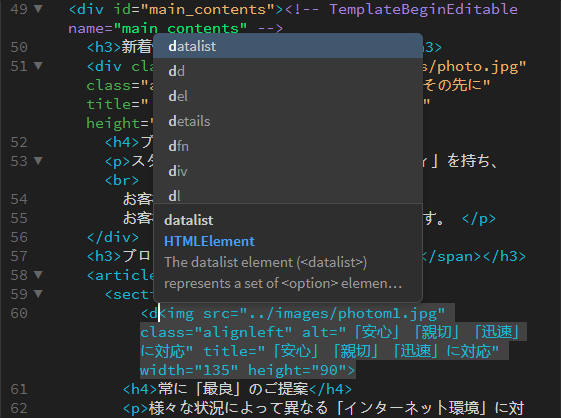
Task: Click the <h4> opening tag on line 52
Action: [122, 142]
